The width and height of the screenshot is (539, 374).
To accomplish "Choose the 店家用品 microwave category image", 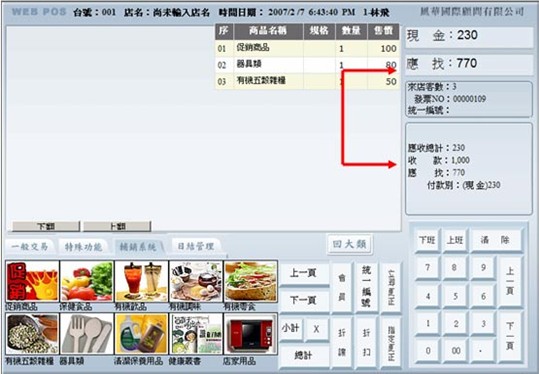I will point(251,334).
